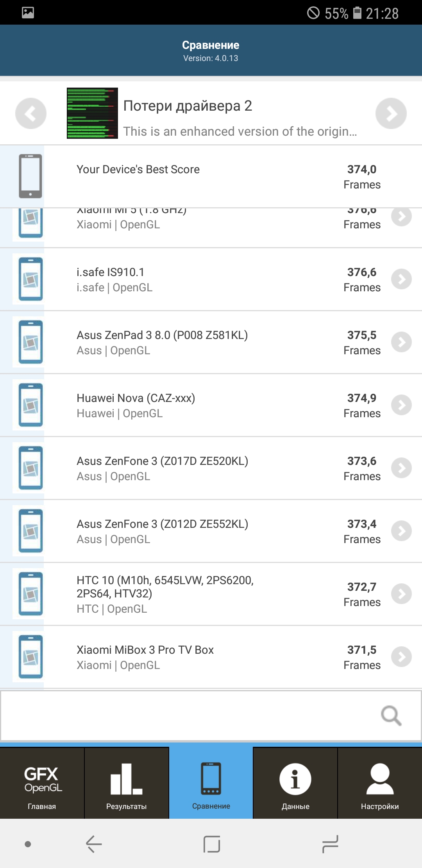This screenshot has height=868, width=422.
Task: Expand Xiaomi MiBox 3 Pro chevron
Action: [x=401, y=657]
